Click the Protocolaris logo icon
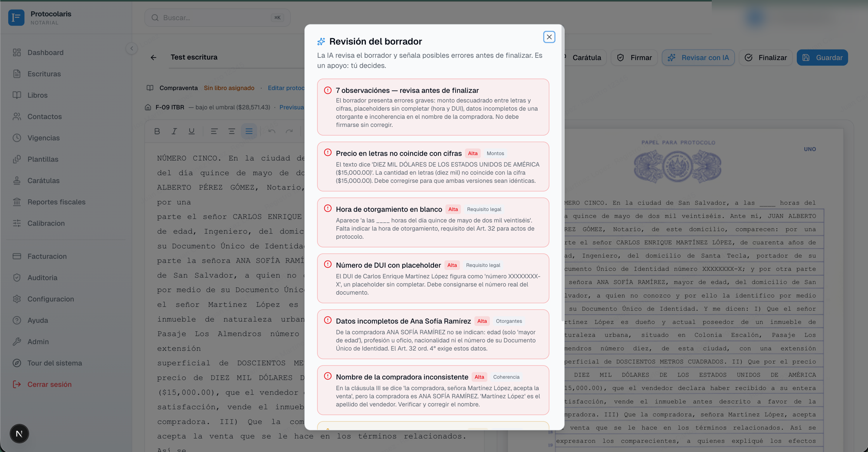The image size is (868, 452). [x=16, y=17]
